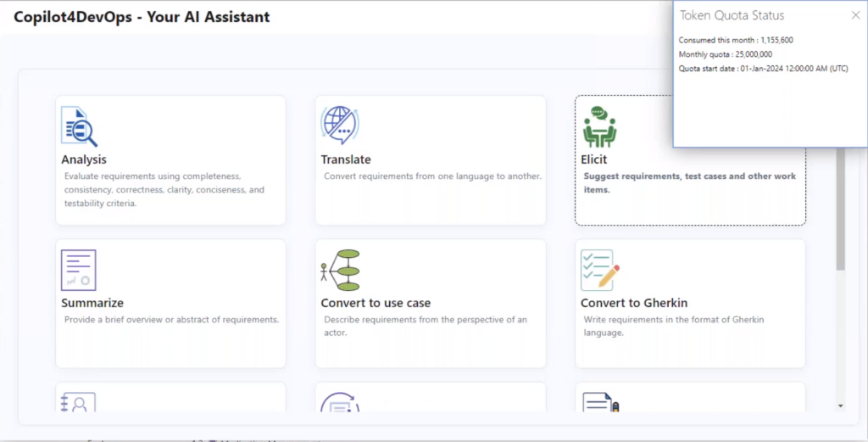The image size is (868, 442).
Task: Open the Convert to use case title
Action: (x=376, y=303)
